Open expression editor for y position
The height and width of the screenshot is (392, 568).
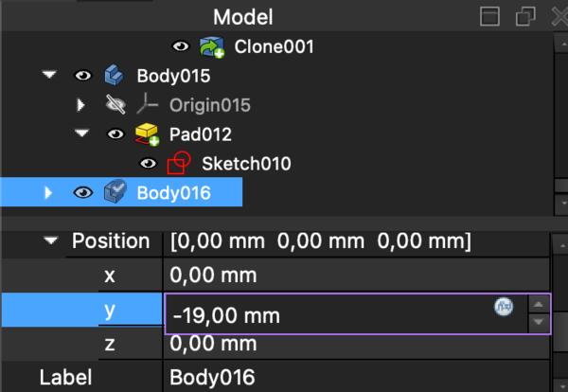pos(503,306)
